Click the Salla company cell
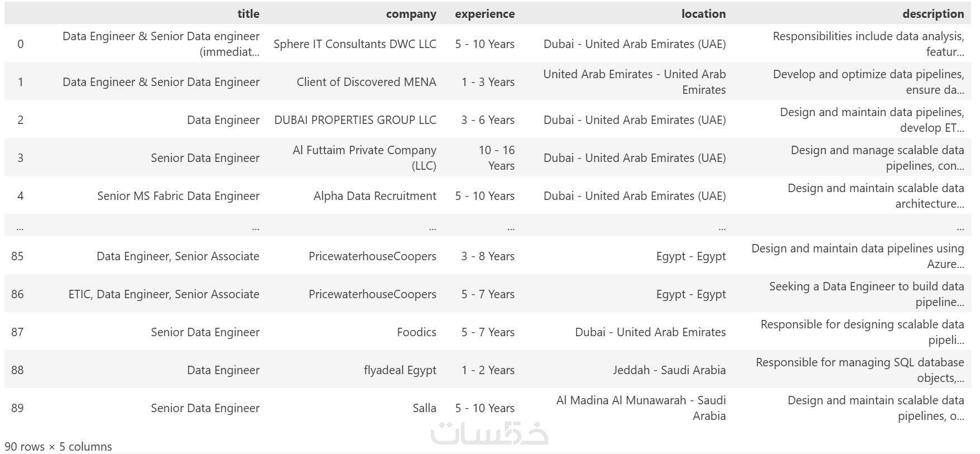980x454 pixels. 424,408
